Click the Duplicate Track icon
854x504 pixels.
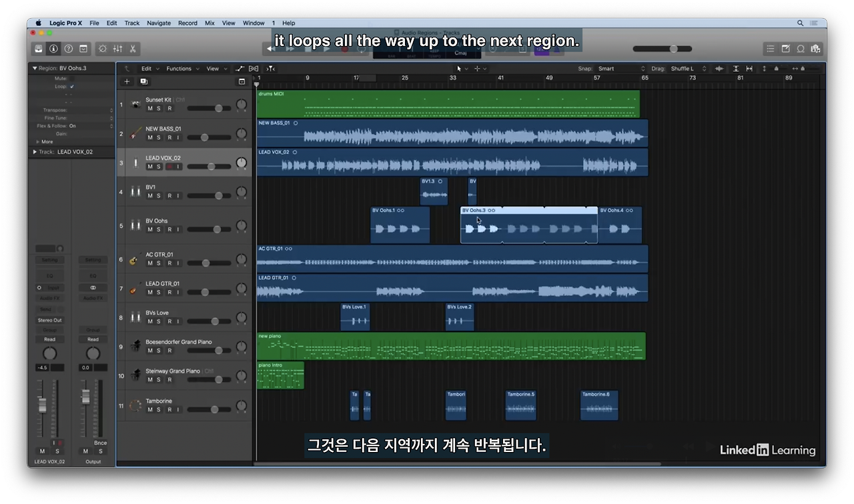tap(143, 81)
